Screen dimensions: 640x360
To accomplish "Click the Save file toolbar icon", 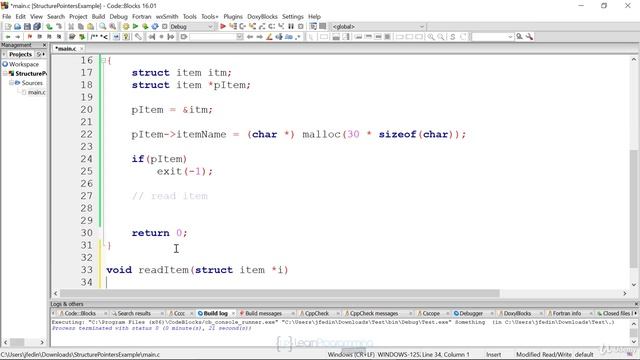I will click(x=27, y=27).
